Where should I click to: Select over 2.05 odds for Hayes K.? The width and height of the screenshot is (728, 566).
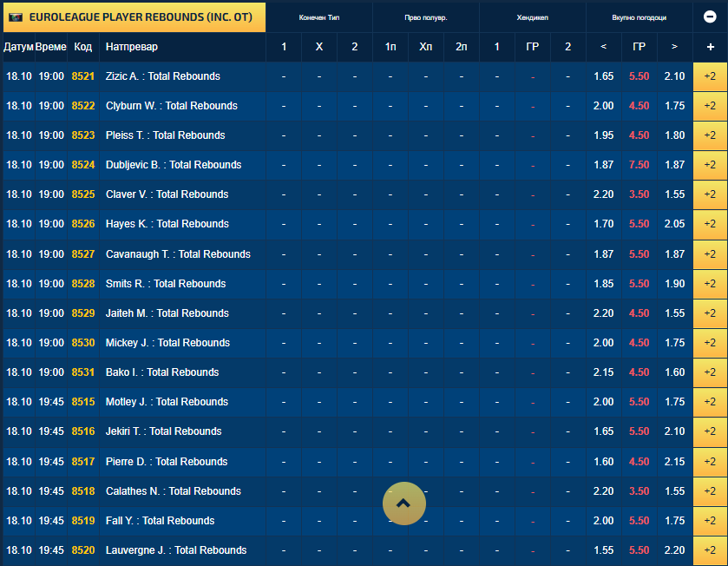674,224
